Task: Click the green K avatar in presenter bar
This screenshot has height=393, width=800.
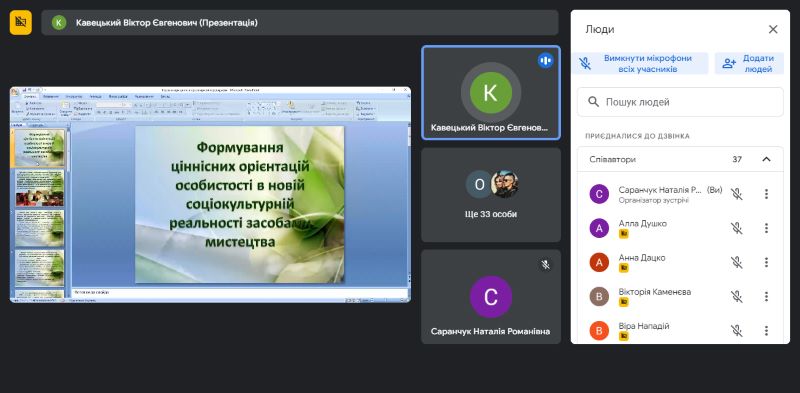Action: pos(59,22)
